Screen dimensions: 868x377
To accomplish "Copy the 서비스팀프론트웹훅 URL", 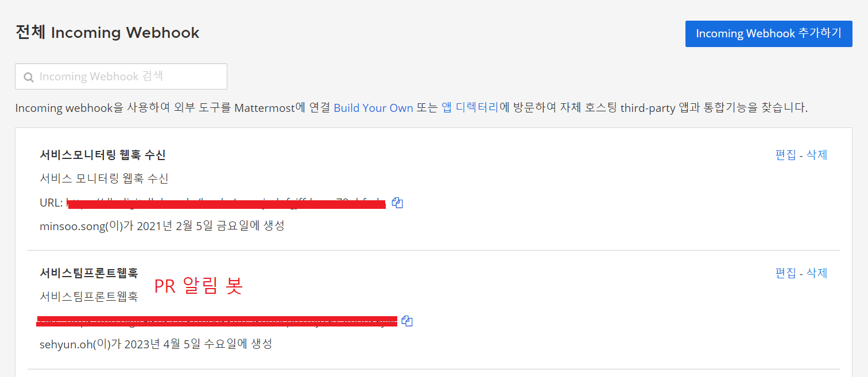I will click(407, 321).
